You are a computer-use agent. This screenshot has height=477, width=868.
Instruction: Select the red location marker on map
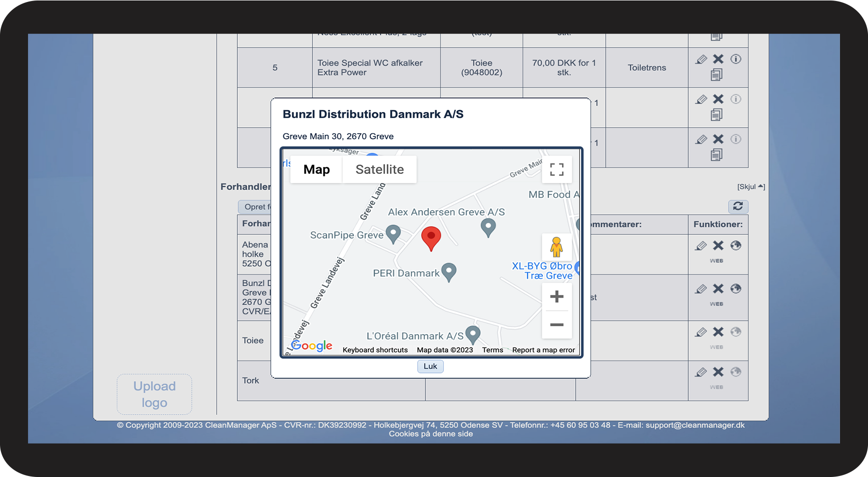(x=431, y=238)
